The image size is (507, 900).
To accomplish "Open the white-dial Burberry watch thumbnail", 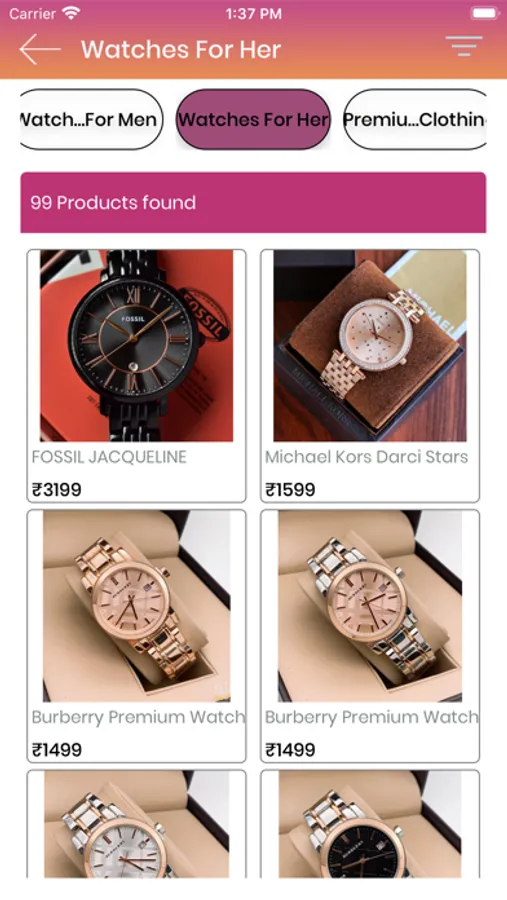I will tap(137, 824).
